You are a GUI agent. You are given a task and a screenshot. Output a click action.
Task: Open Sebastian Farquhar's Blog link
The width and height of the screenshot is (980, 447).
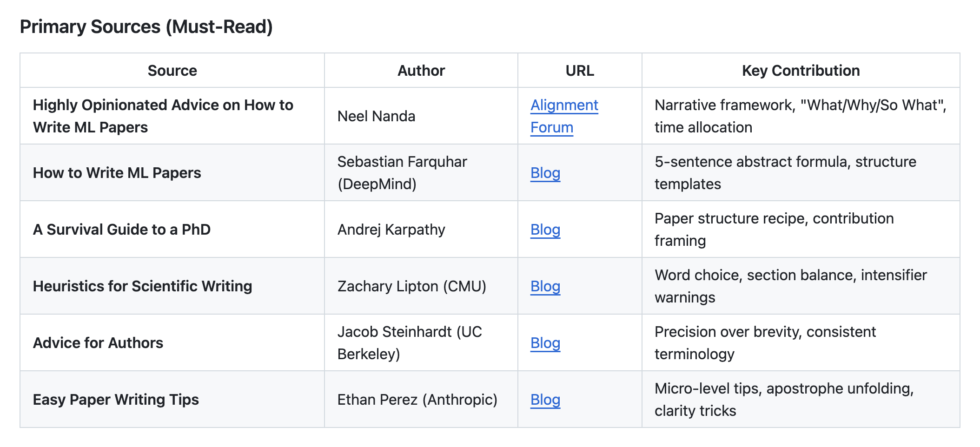(x=545, y=173)
